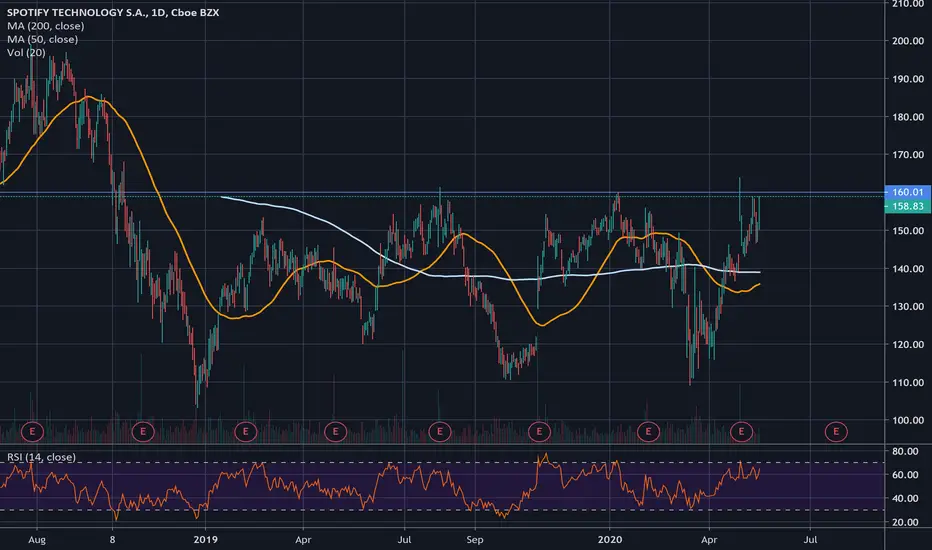Click the SPOTIFY TECHNOLOGY S.A. chart title
The width and height of the screenshot is (932, 550).
pyautogui.click(x=113, y=12)
